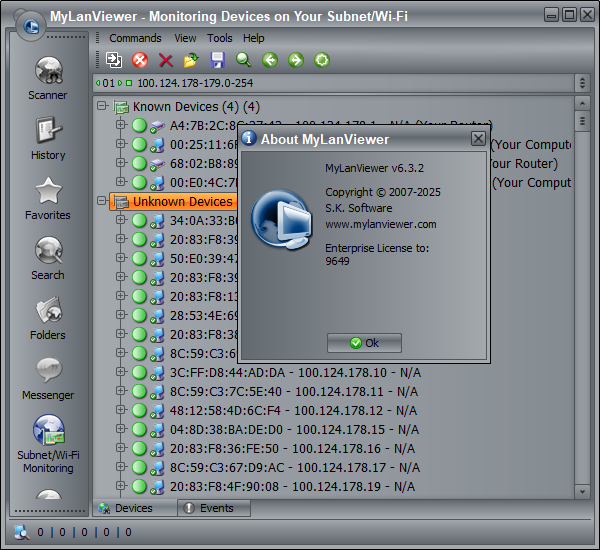Switch to the Devices tab
600x550 pixels.
pos(135,508)
